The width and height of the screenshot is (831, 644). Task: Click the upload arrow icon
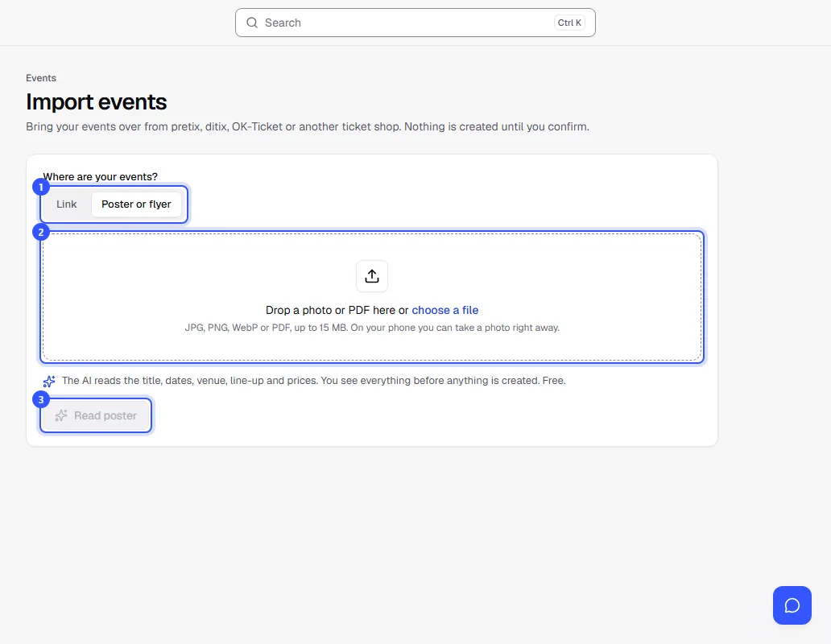click(x=372, y=276)
